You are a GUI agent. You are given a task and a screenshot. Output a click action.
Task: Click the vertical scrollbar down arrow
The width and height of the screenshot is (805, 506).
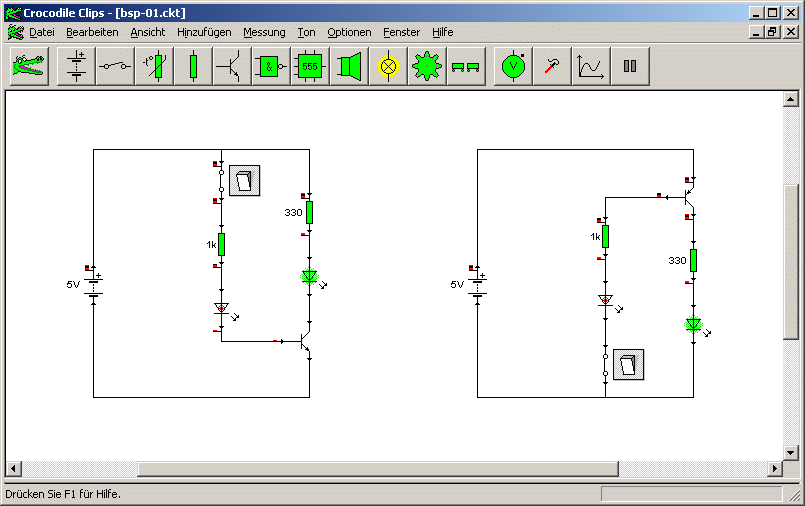pos(791,452)
